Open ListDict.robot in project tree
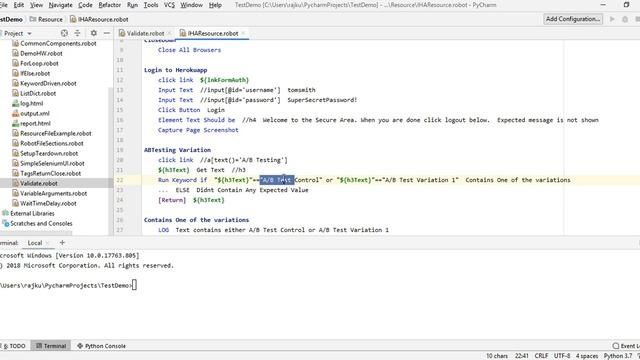The width and height of the screenshot is (640, 360). [x=38, y=93]
